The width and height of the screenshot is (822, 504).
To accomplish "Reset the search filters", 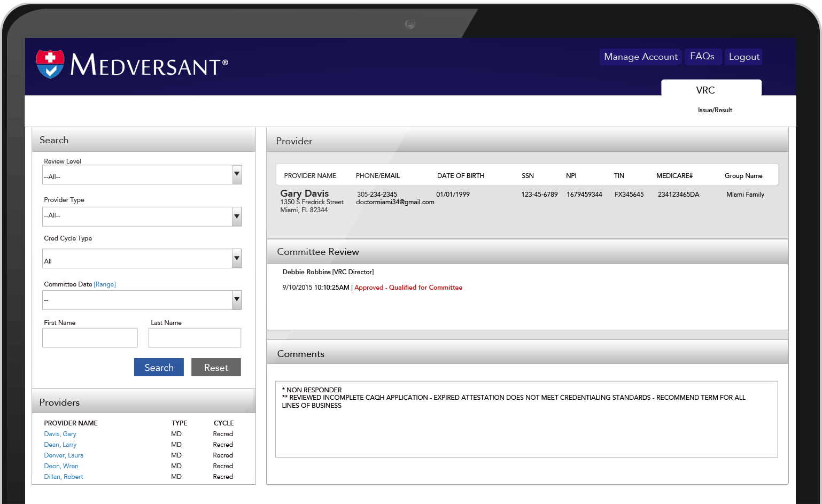I will (216, 367).
